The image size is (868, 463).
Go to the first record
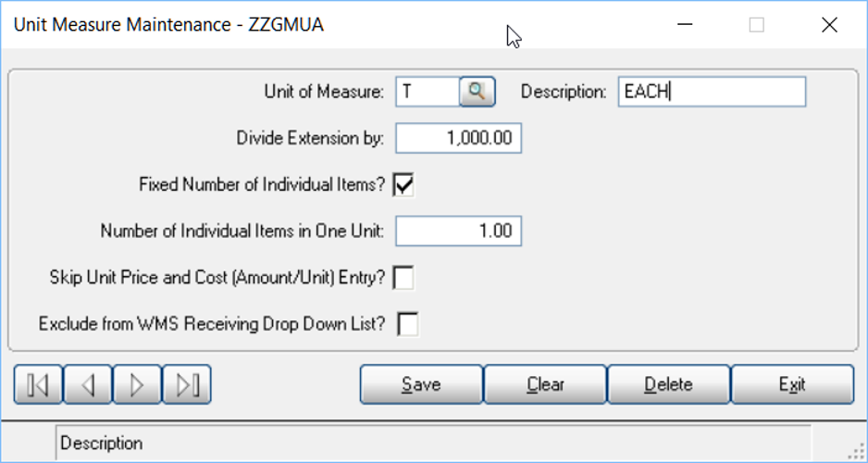coord(38,384)
